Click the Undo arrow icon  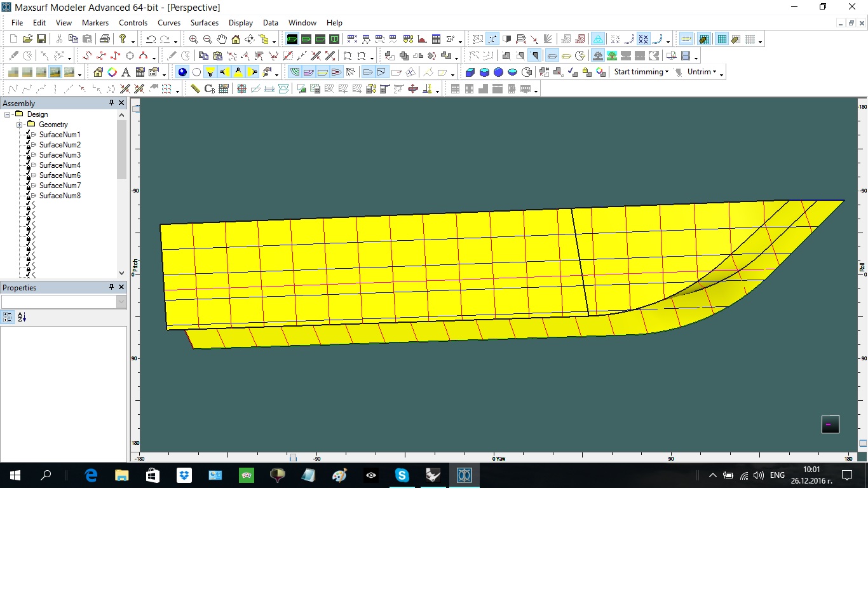tap(151, 39)
